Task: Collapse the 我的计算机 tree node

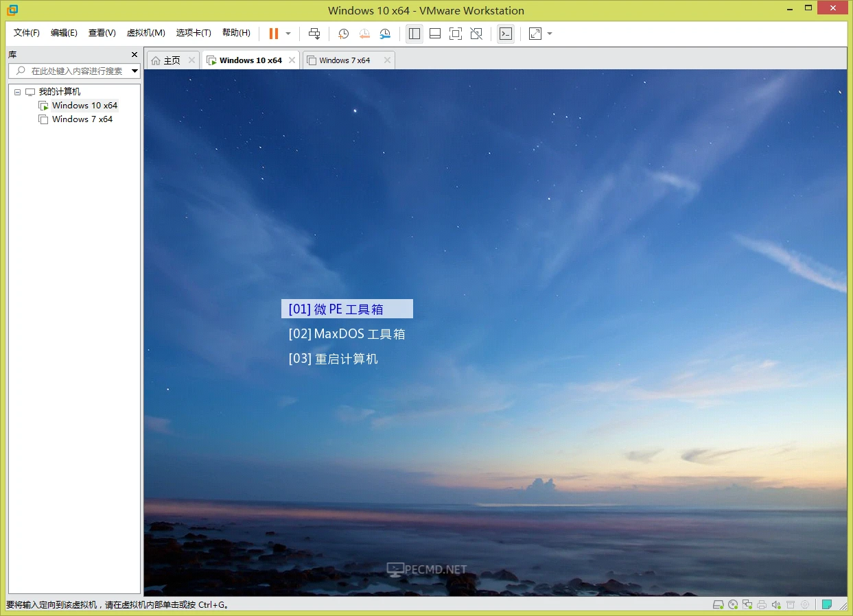Action: [x=17, y=92]
